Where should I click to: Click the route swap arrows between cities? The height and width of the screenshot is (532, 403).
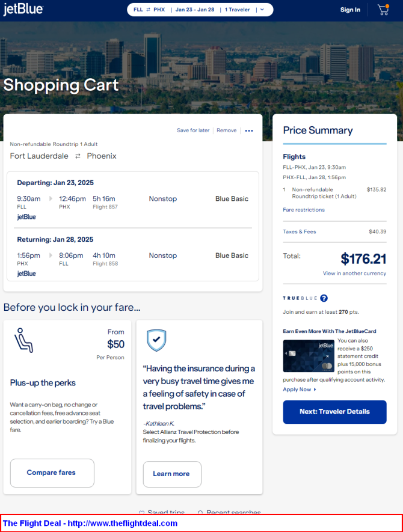coord(78,156)
